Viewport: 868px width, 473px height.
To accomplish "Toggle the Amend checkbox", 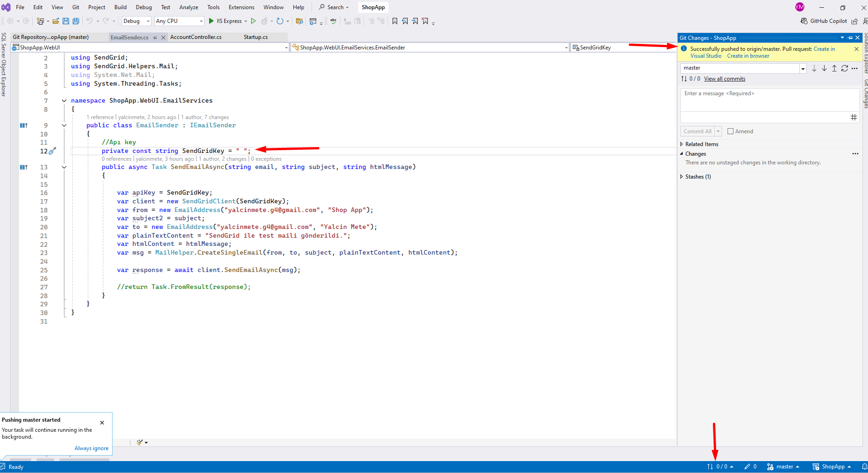I will (x=730, y=131).
